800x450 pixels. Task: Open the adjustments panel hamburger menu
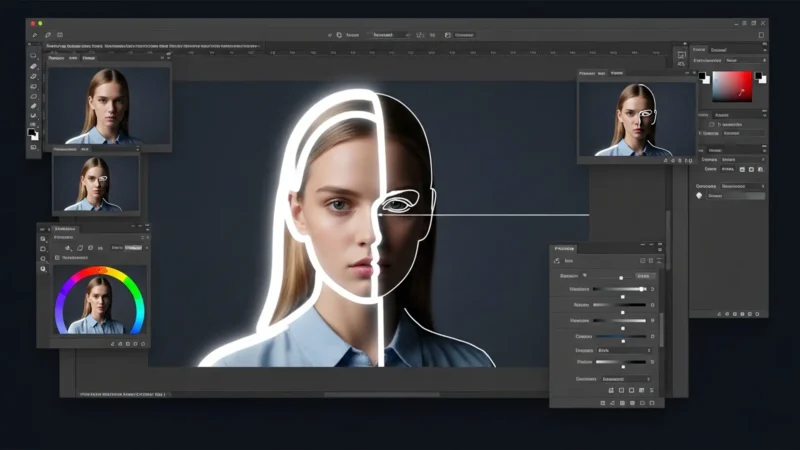tap(660, 249)
